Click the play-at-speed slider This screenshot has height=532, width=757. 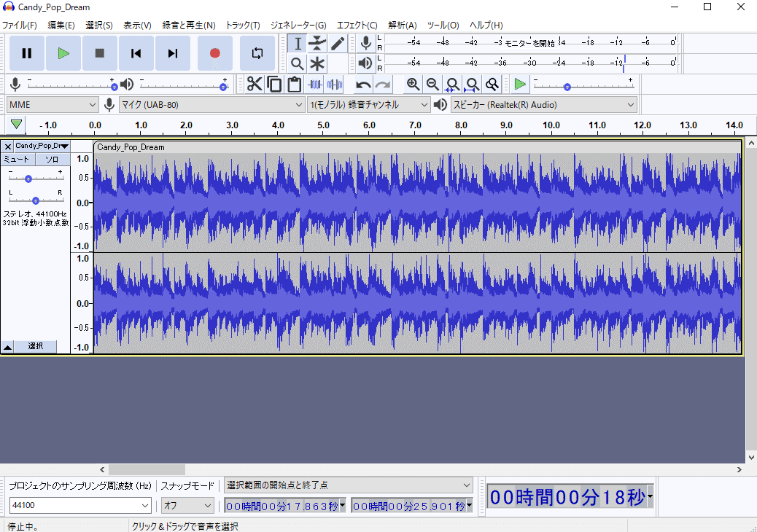point(583,86)
